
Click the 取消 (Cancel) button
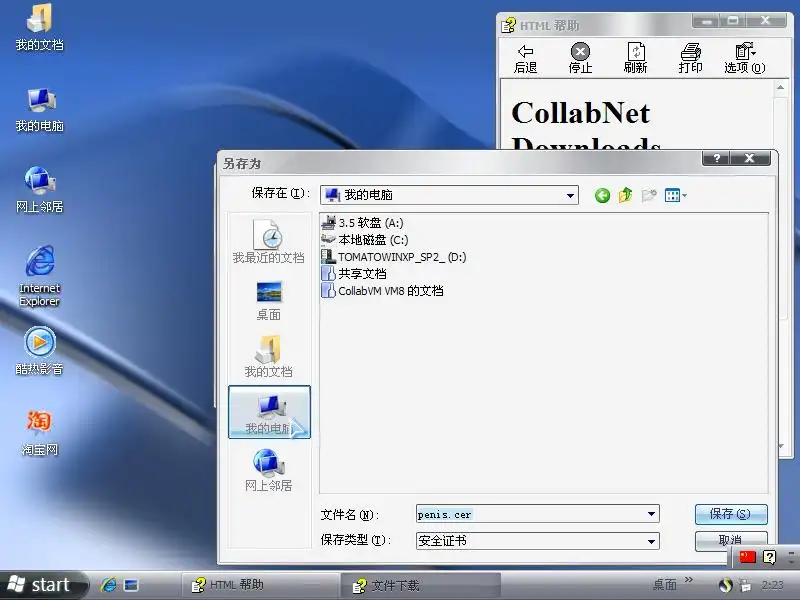[731, 540]
